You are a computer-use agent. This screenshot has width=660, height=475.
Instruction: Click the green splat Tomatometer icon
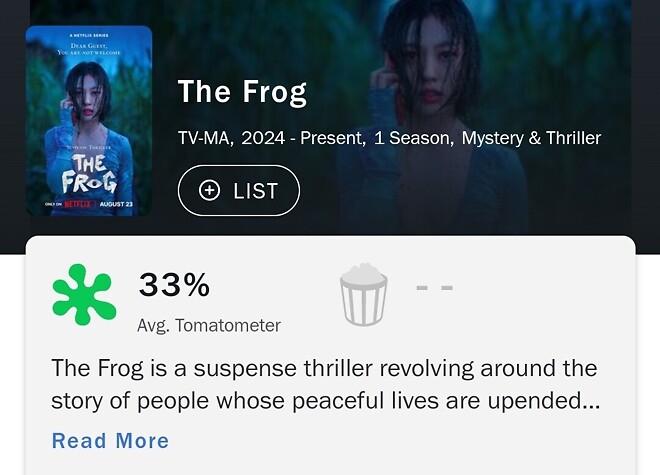tap(84, 294)
